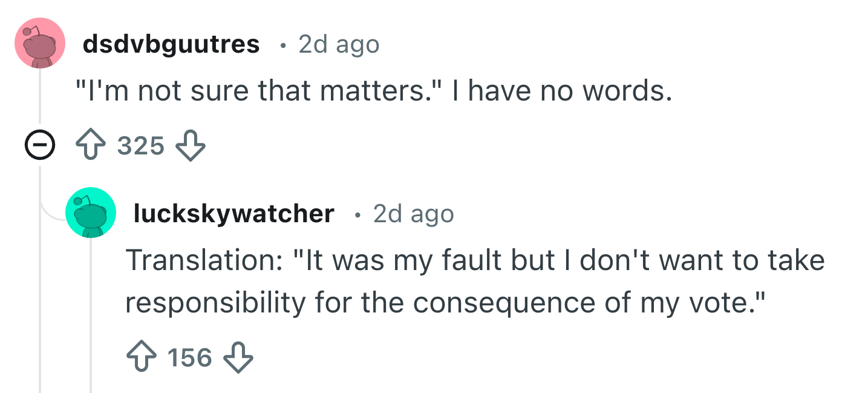Click the 2d ago timestamp on the reply
Screen dimensions: 868x393
click(413, 213)
